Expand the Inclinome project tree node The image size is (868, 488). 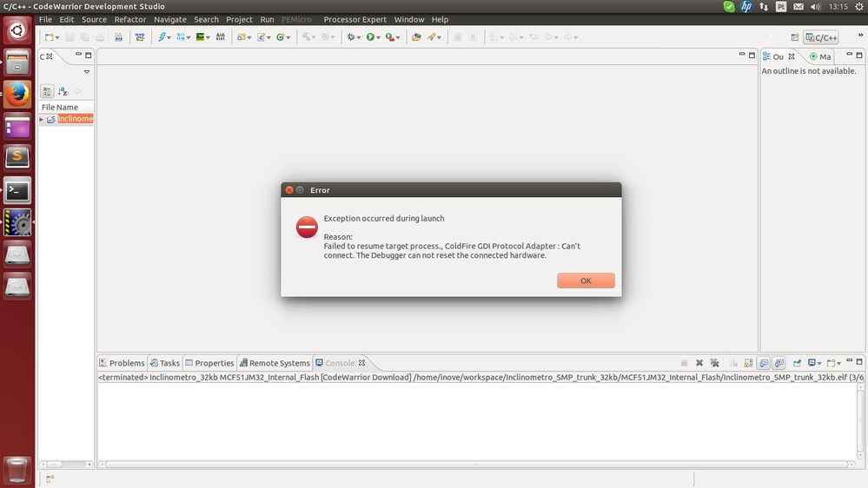tap(42, 120)
